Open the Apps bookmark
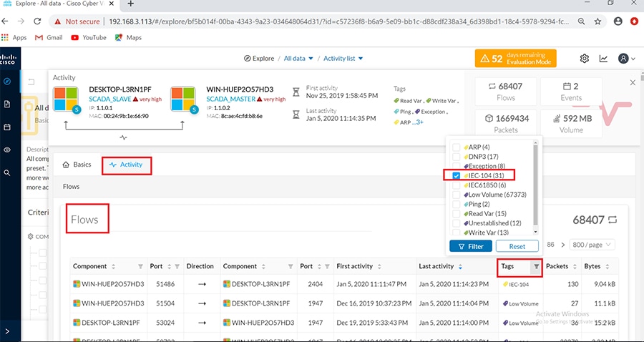The image size is (644, 342). pyautogui.click(x=14, y=37)
